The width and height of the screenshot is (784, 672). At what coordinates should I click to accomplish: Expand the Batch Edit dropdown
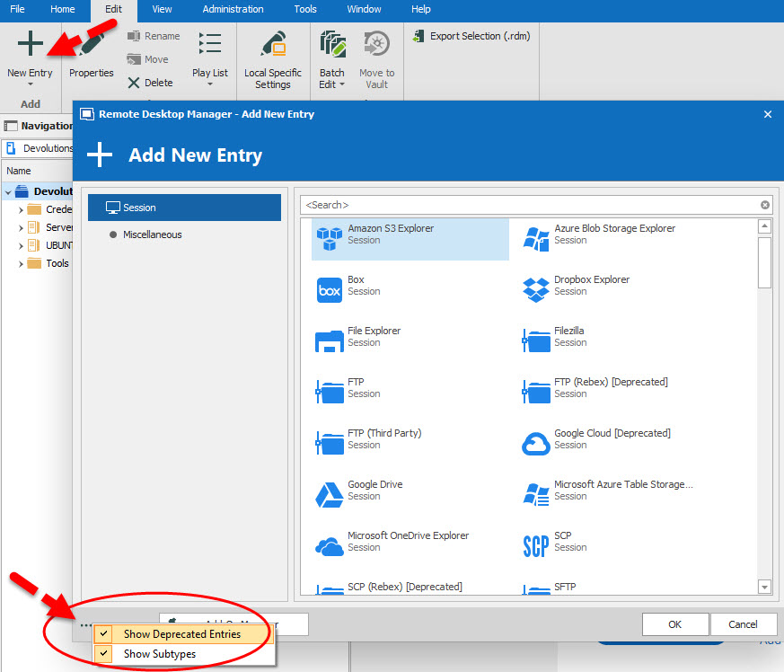point(332,84)
